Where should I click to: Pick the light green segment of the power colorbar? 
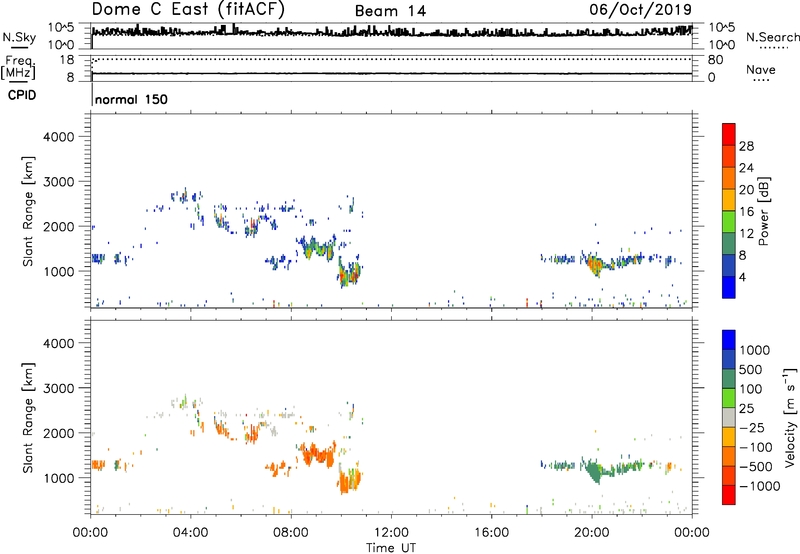(729, 222)
